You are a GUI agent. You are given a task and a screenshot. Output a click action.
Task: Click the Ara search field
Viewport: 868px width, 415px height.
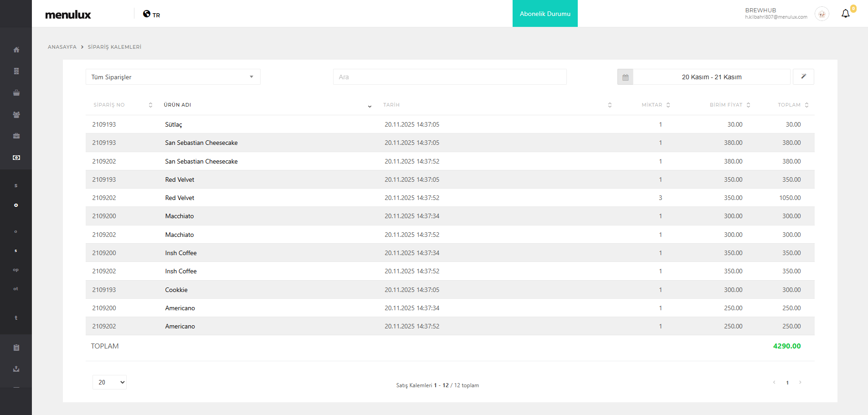click(x=449, y=77)
